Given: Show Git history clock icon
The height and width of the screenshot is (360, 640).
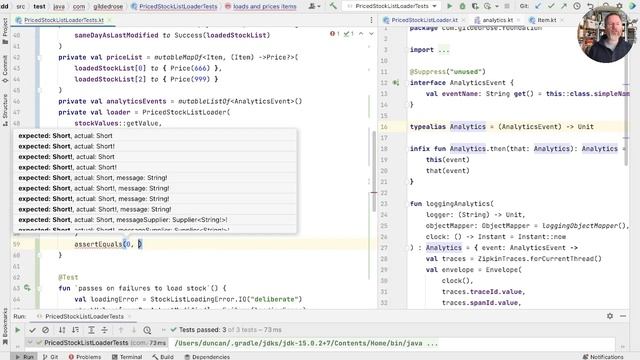Looking at the screenshot, I should click(577, 6).
